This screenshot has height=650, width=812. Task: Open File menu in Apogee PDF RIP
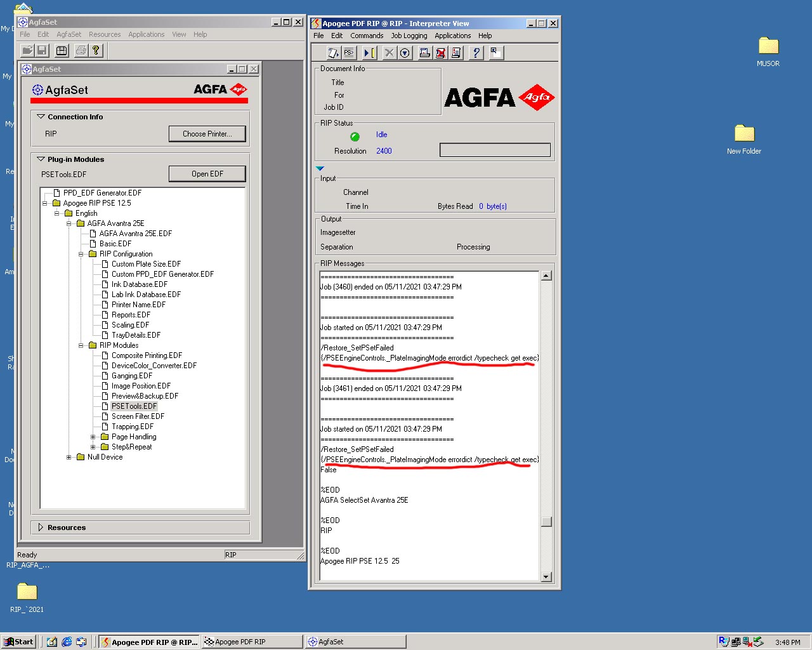[x=318, y=36]
